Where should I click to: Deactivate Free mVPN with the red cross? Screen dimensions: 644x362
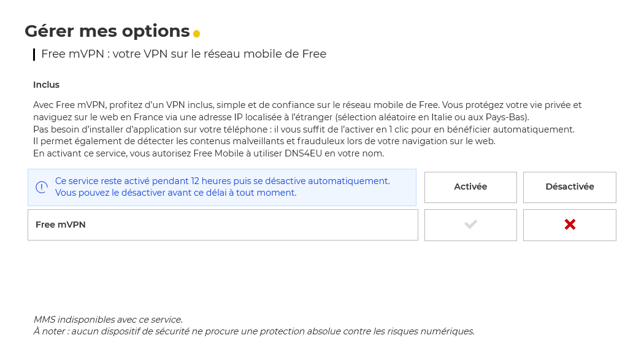click(570, 225)
